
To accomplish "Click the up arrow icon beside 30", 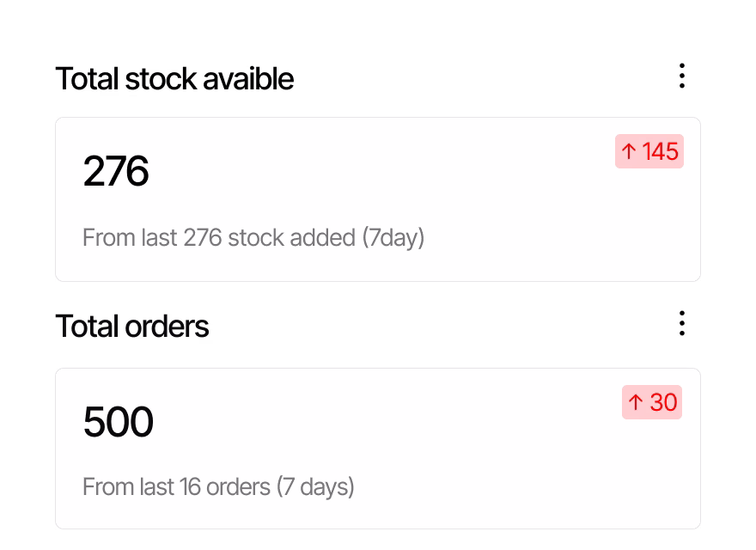I will tap(636, 402).
